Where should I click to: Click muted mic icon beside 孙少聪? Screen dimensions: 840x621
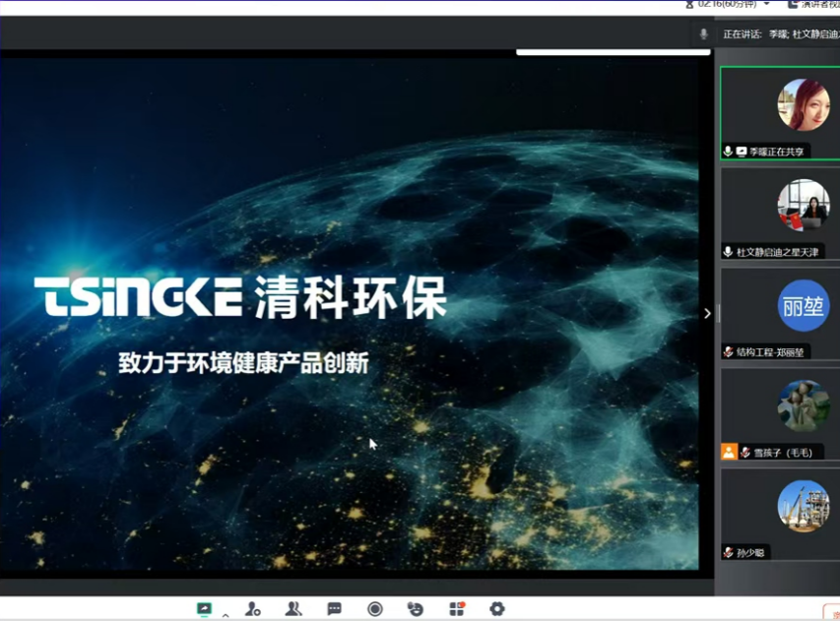729,552
